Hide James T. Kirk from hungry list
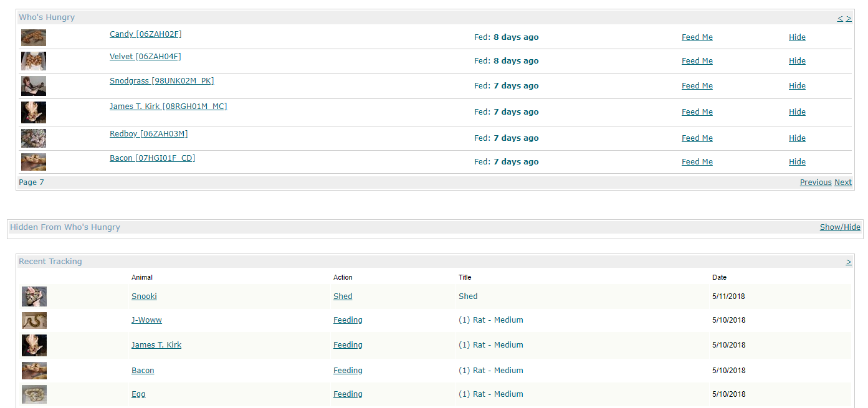 pos(797,112)
